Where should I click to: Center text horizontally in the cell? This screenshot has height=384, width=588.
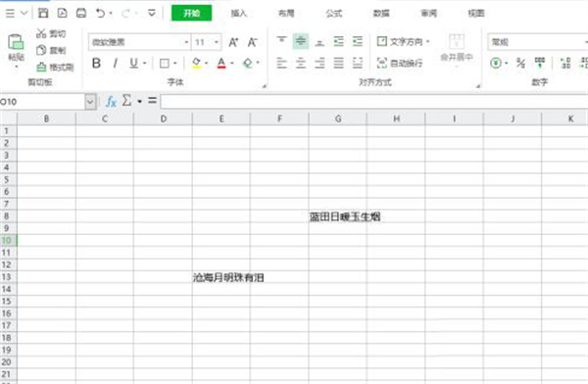click(x=301, y=63)
